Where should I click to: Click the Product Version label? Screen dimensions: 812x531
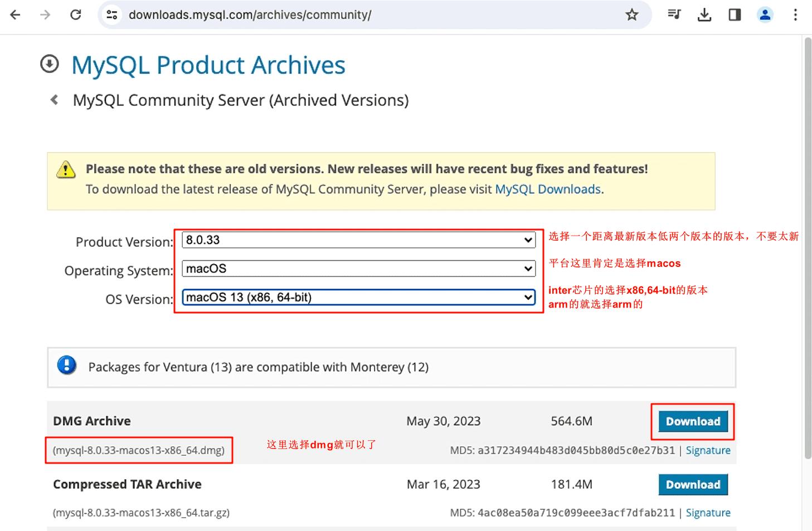tap(124, 242)
